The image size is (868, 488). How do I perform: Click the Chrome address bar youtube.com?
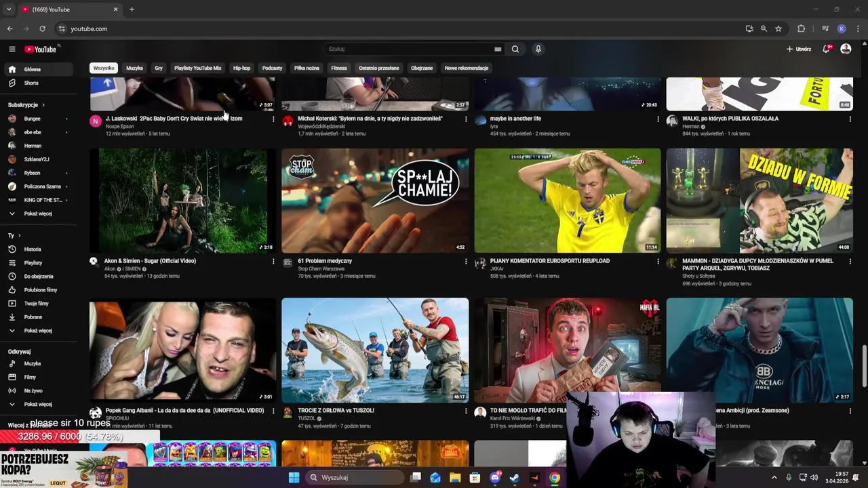(89, 29)
